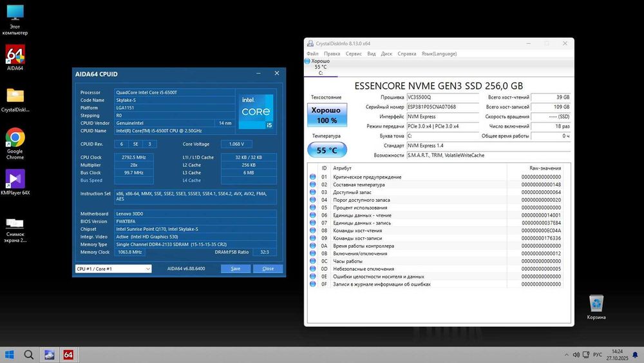644x363 pixels.
Task: Open the notifications bell icon
Action: pos(635,355)
